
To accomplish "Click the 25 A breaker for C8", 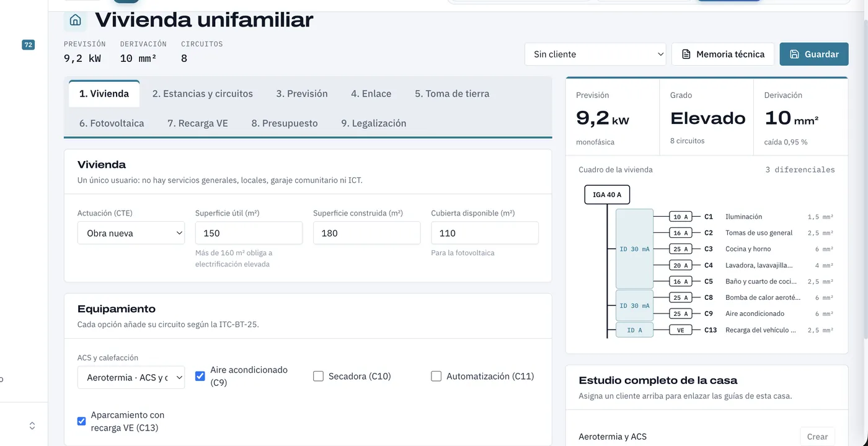I will pyautogui.click(x=681, y=298).
